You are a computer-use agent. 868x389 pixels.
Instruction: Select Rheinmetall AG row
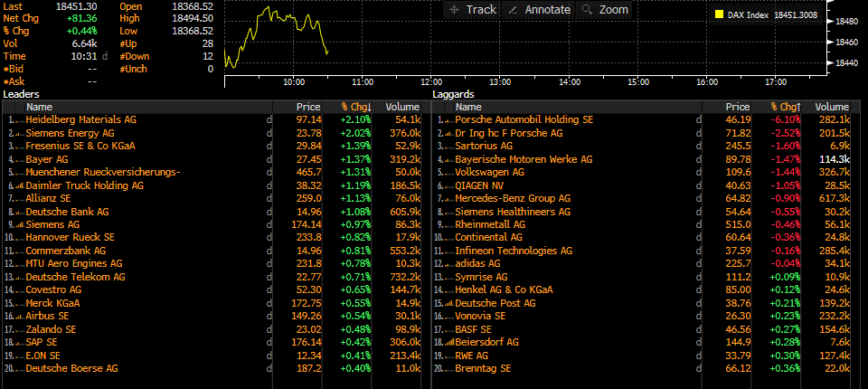pyautogui.click(x=490, y=225)
